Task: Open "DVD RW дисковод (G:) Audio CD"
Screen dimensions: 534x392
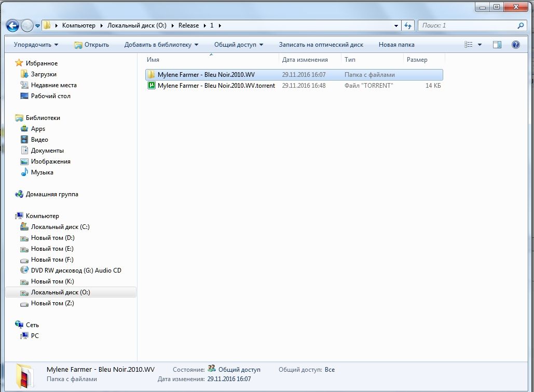Action: pyautogui.click(x=76, y=271)
